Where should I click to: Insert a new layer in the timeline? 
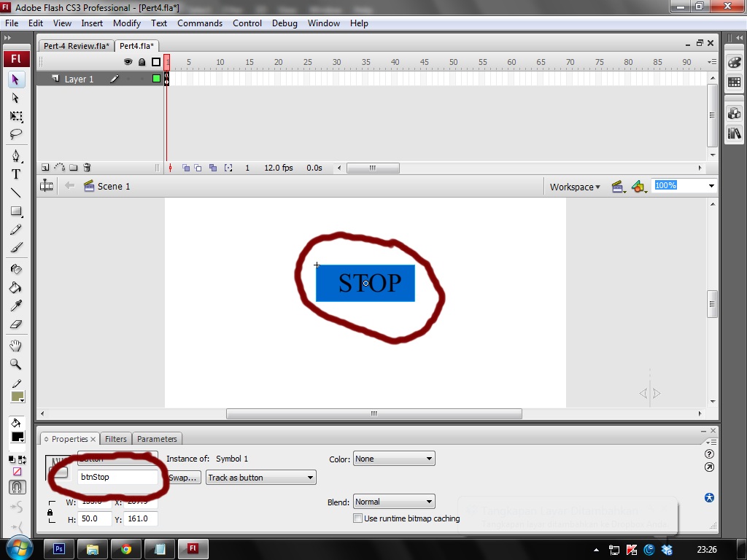[x=44, y=167]
